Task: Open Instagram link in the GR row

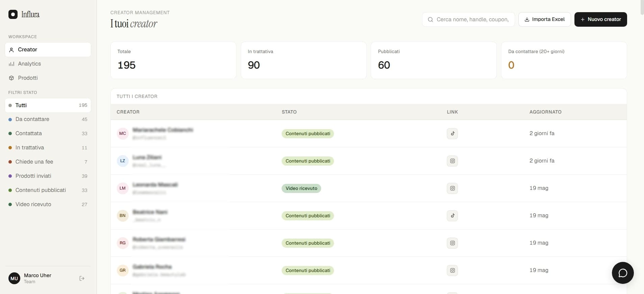Action: 453,270
